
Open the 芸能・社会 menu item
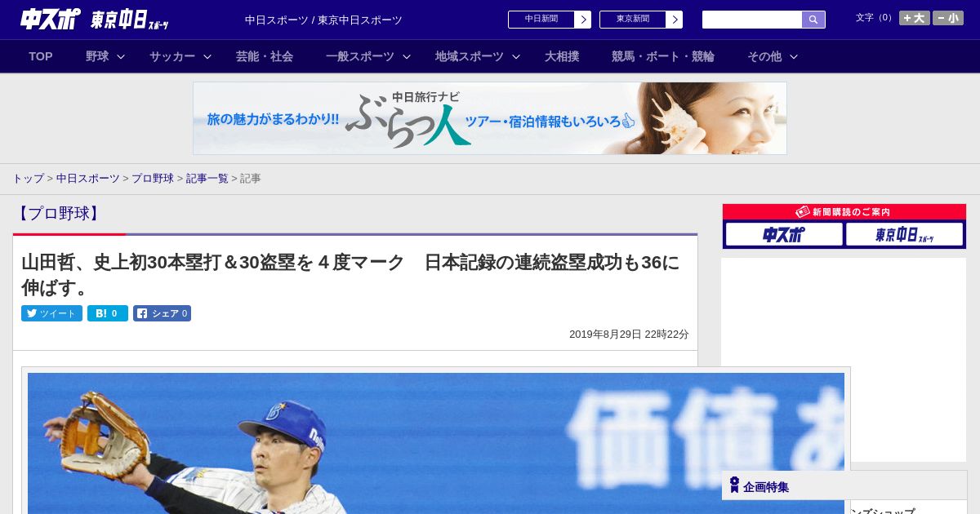[x=265, y=56]
